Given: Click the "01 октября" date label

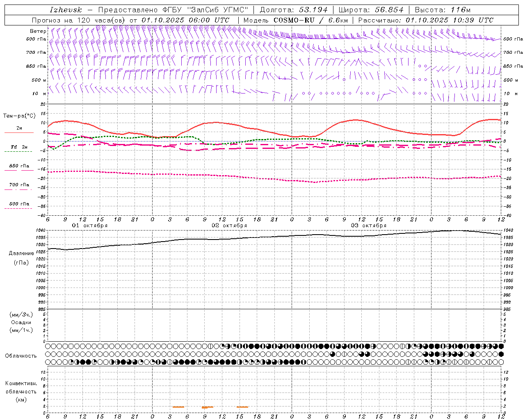Looking at the screenshot, I should pos(90,226).
